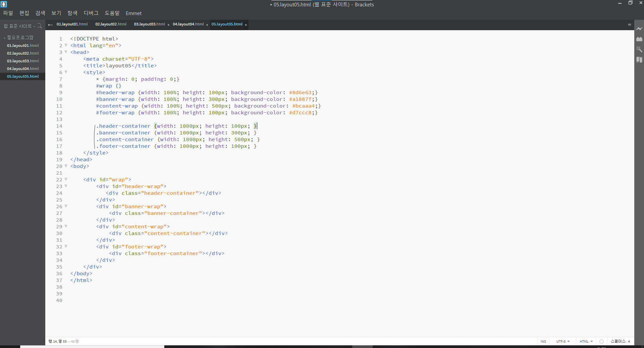This screenshot has height=348, width=644.
Task: Click line number 40 in the gutter
Action: coord(59,300)
